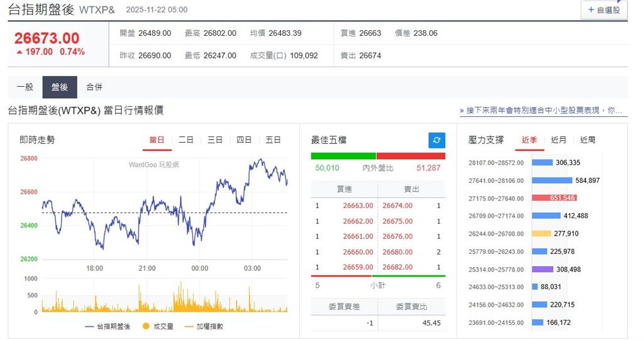Click bid price 26663.00 row

(x=358, y=206)
